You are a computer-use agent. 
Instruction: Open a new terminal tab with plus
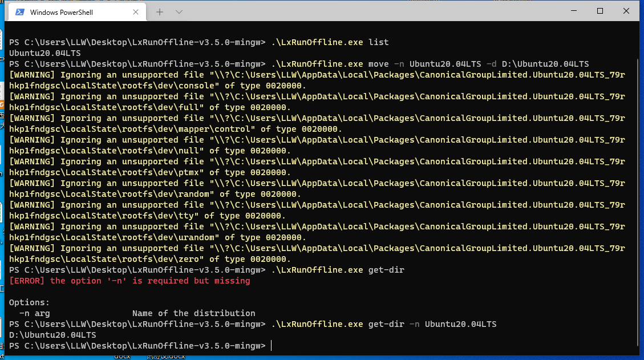point(159,13)
